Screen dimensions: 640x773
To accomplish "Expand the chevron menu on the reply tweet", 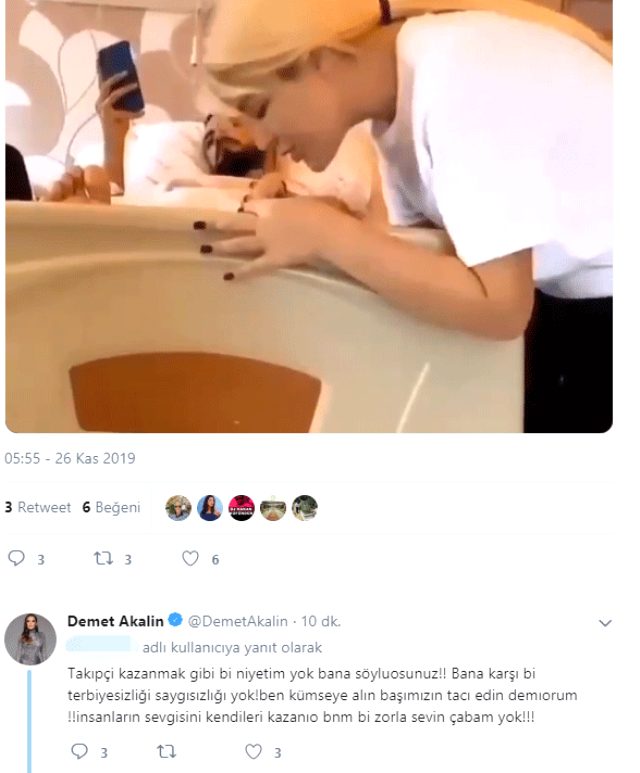I will tap(604, 623).
